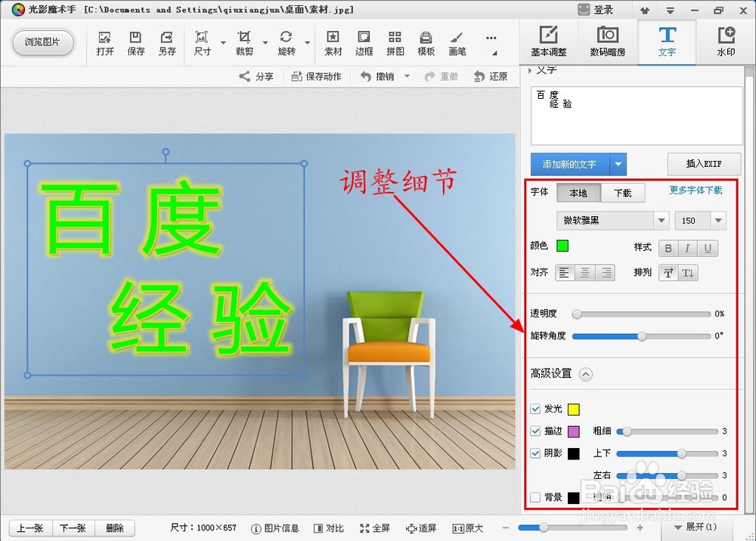Viewport: 756px width, 541px height.
Task: Click the 浏览图片 button
Action: tap(42, 42)
